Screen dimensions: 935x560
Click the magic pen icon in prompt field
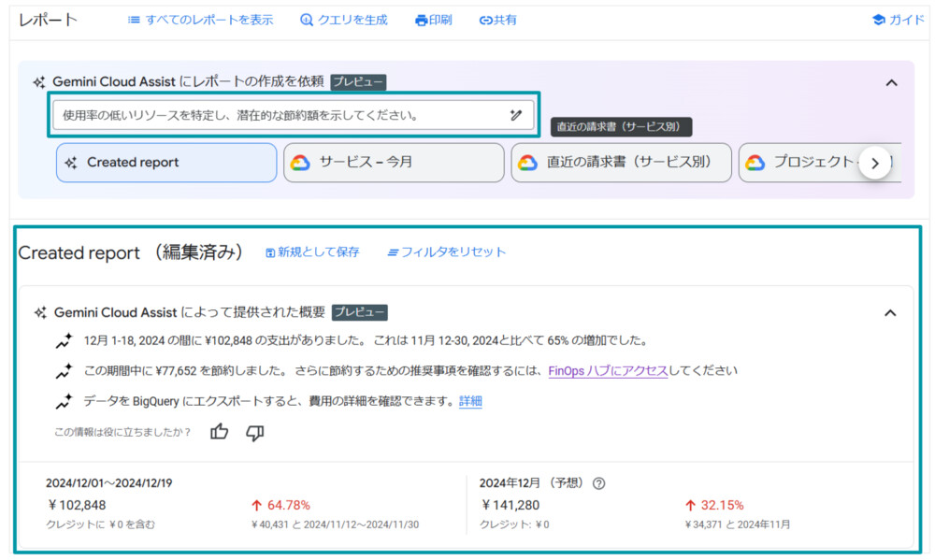[x=515, y=116]
